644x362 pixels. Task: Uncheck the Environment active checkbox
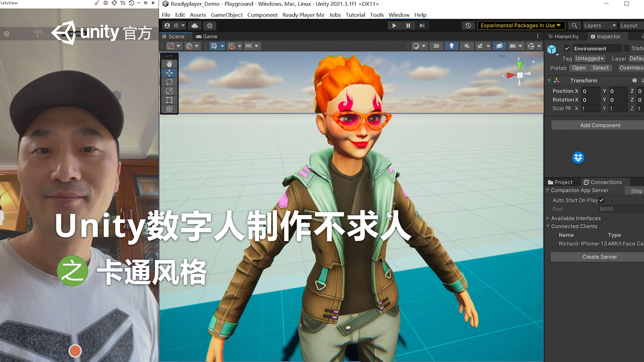(567, 48)
